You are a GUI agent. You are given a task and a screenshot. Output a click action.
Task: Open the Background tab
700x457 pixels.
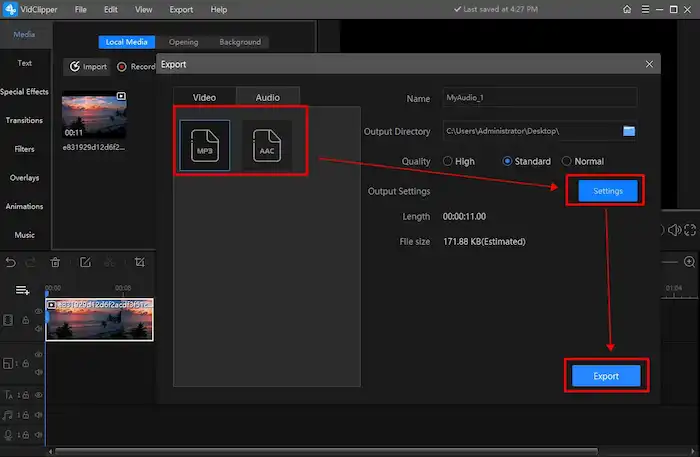click(x=240, y=42)
